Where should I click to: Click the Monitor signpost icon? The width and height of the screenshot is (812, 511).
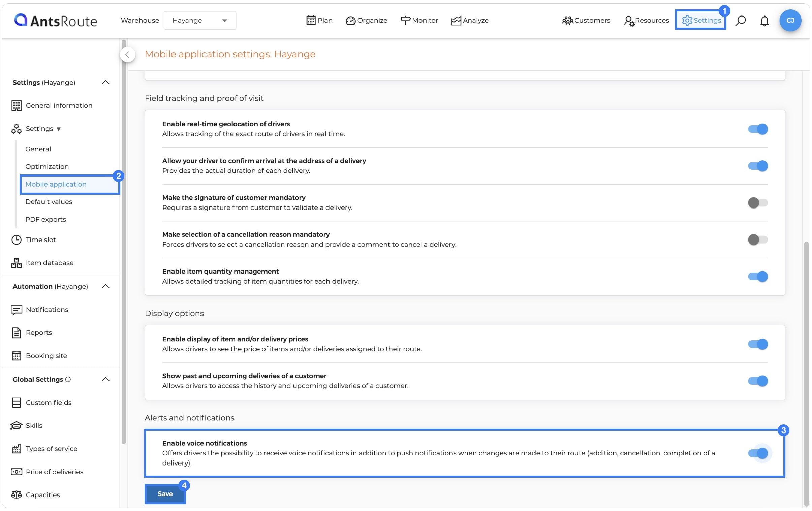point(405,20)
